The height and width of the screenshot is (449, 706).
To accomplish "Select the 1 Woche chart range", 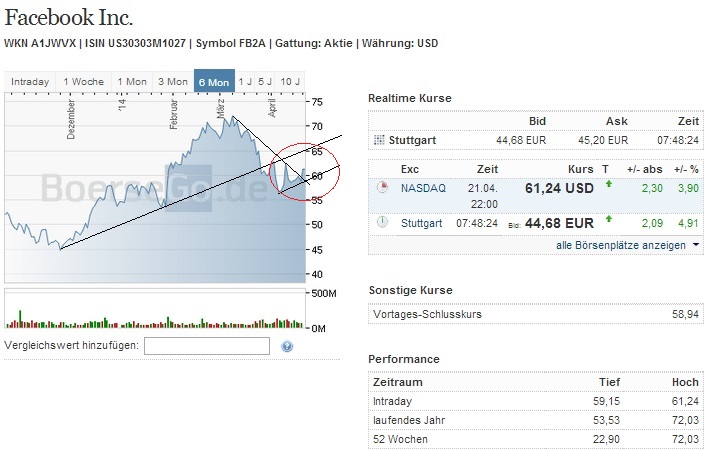I will pyautogui.click(x=83, y=82).
